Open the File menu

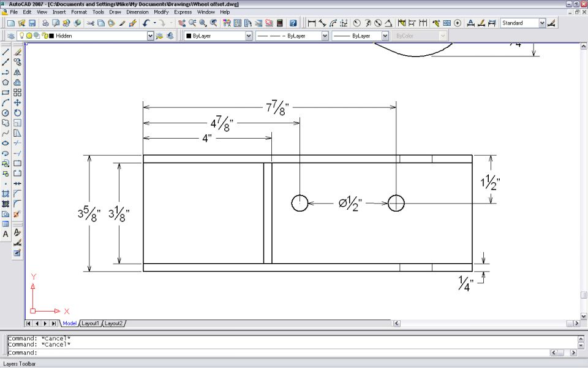14,12
